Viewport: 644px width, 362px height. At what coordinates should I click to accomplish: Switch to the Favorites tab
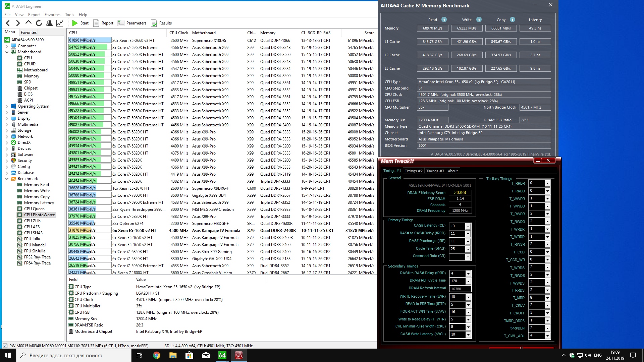pyautogui.click(x=29, y=33)
